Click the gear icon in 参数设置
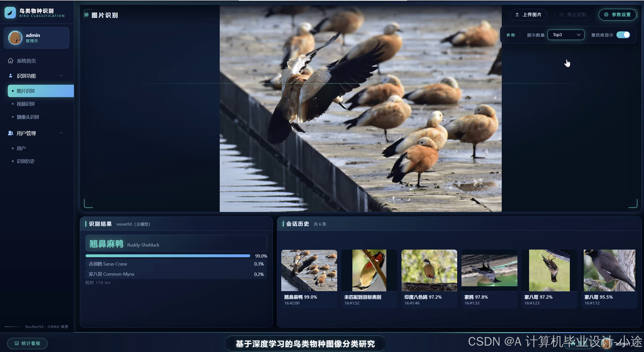The width and height of the screenshot is (644, 352). (x=606, y=15)
